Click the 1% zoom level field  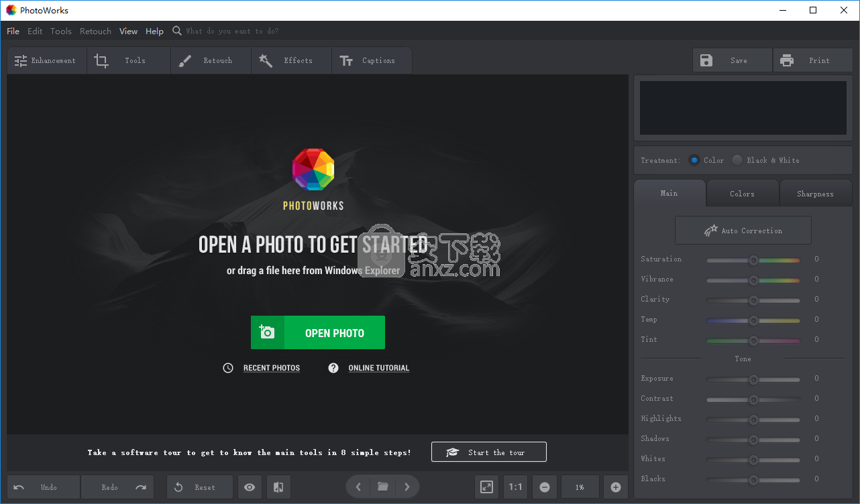tap(580, 487)
